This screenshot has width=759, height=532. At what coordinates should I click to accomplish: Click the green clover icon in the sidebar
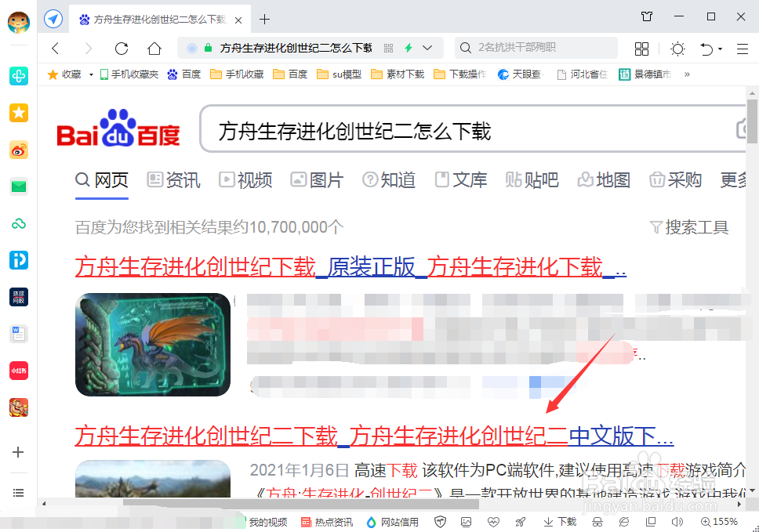click(18, 76)
